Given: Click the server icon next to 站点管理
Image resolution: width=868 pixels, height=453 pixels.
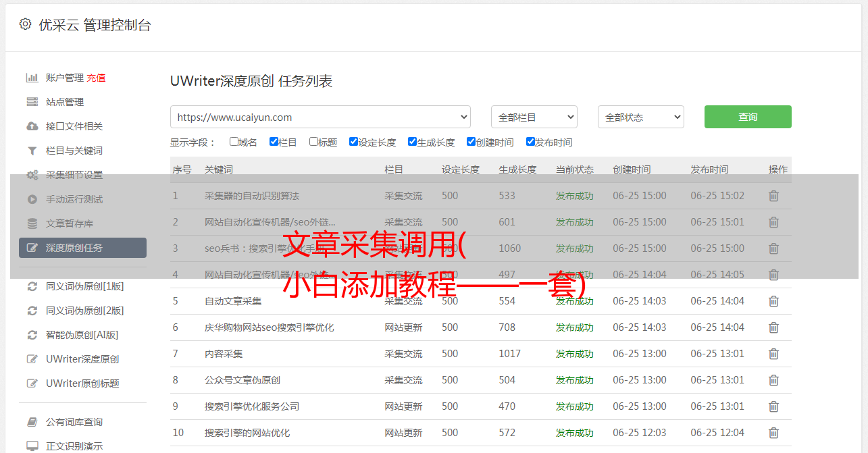Looking at the screenshot, I should [32, 102].
